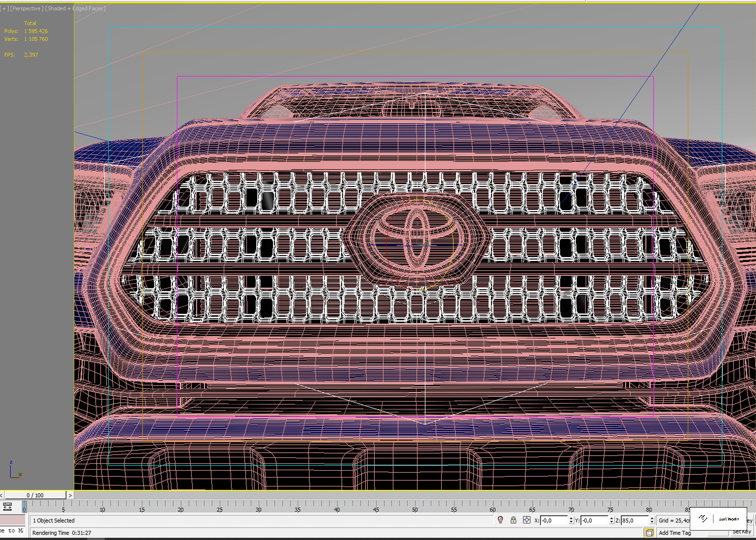Image resolution: width=756 pixels, height=540 pixels.
Task: Click the 'Grid = 25,4cm' readout
Action: coord(674,520)
